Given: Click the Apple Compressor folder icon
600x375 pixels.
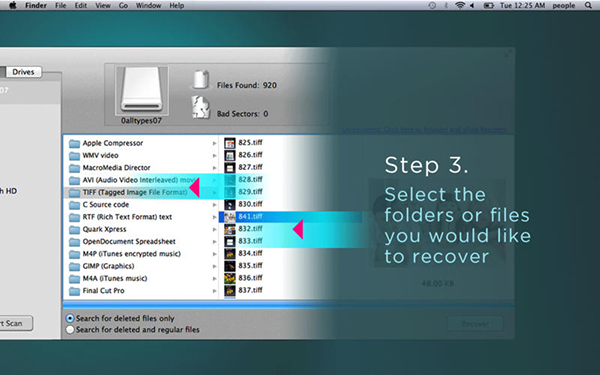Looking at the screenshot, I should pyautogui.click(x=74, y=143).
